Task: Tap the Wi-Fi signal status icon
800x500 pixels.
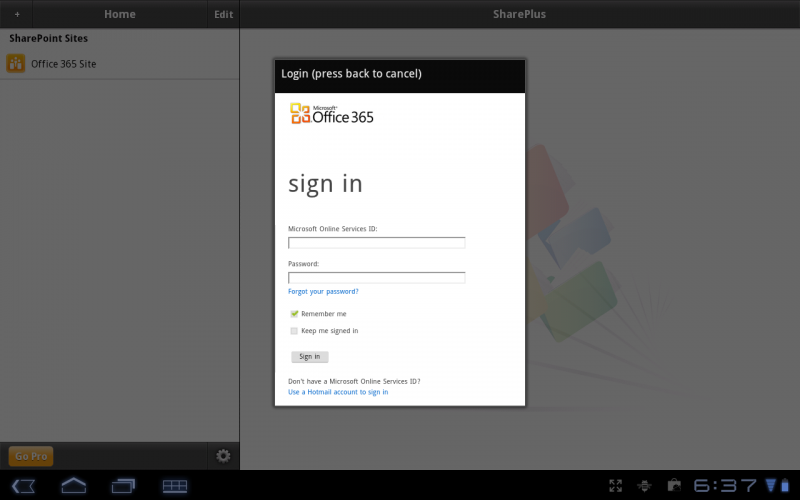Action: point(771,485)
